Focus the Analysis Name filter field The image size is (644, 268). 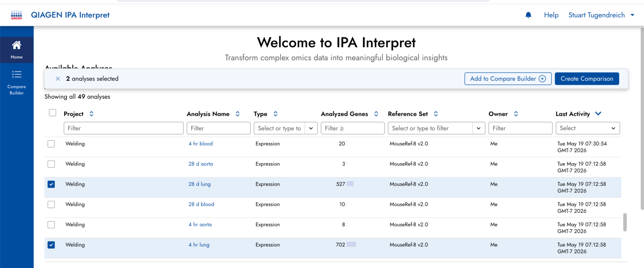pos(218,128)
